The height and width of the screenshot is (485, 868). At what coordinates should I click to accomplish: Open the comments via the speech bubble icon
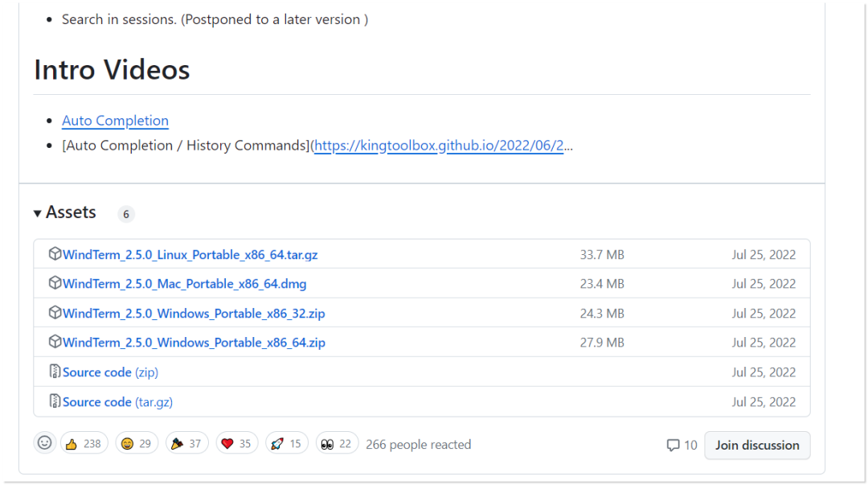pyautogui.click(x=674, y=445)
